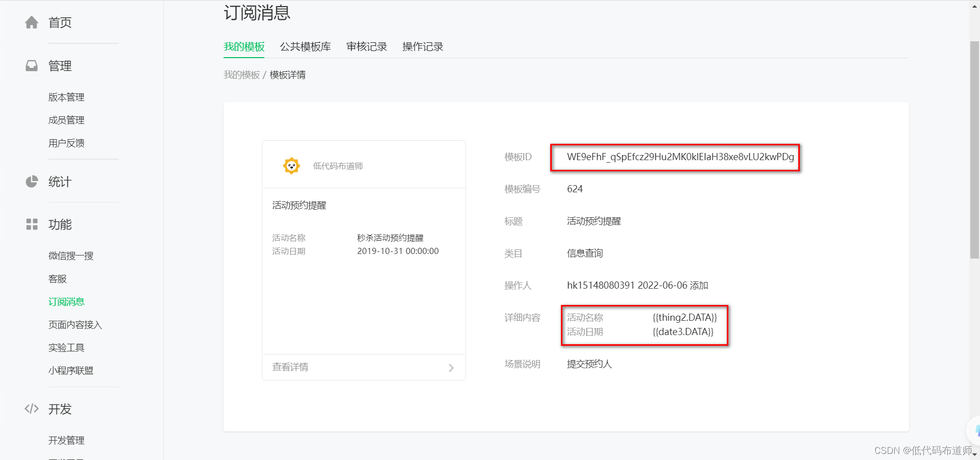Go to 版本管理
980x460 pixels.
pos(66,97)
